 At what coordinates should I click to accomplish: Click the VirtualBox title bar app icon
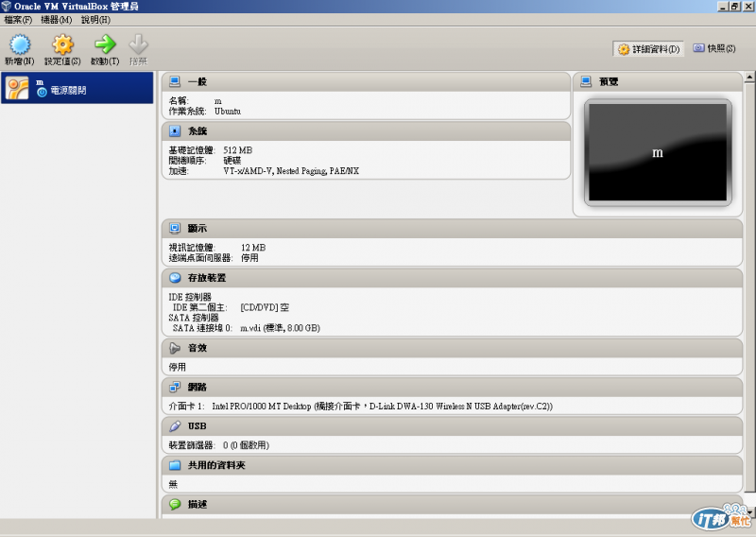[7, 7]
